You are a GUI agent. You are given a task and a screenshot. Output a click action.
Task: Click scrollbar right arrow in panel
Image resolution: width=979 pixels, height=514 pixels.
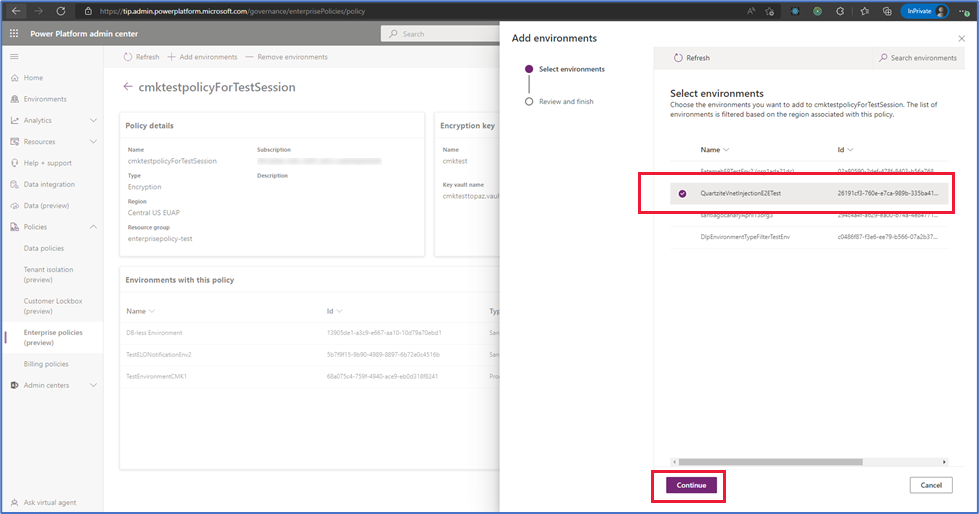[x=944, y=462]
